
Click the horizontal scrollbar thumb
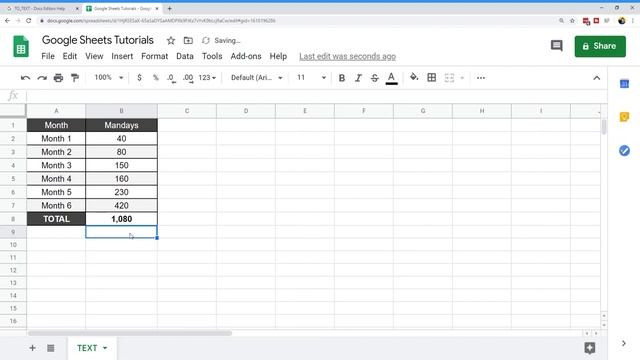[130, 333]
